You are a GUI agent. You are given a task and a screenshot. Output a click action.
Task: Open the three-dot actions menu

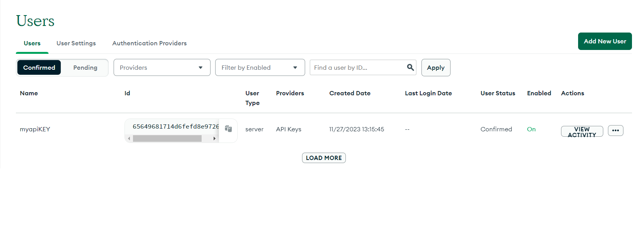(x=615, y=131)
